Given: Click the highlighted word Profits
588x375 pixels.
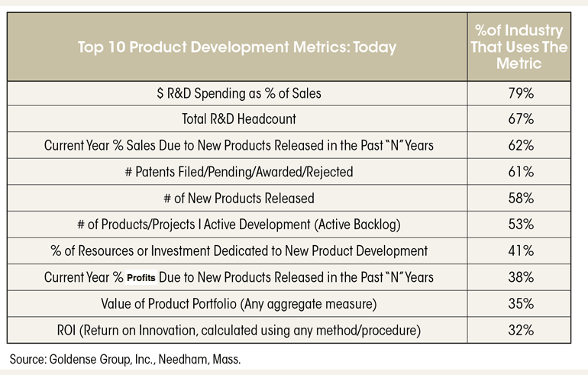Looking at the screenshot, I should pyautogui.click(x=141, y=278).
